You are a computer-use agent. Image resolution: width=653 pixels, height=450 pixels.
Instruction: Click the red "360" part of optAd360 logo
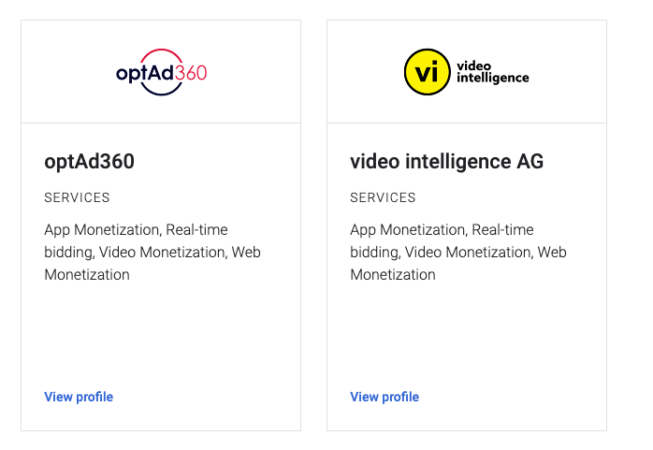(190, 72)
